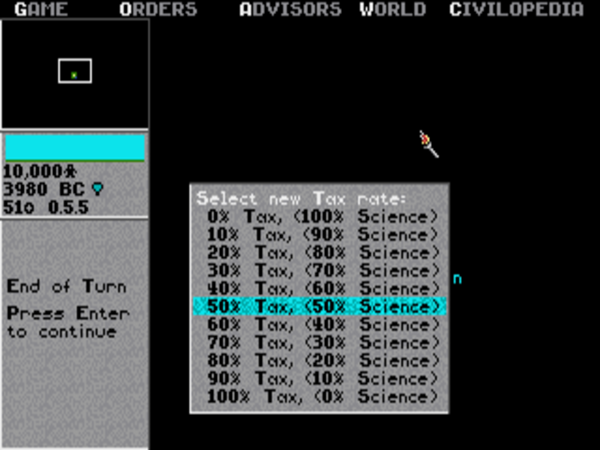Viewport: 600px width, 450px height.
Task: Choose highlighted 50% Tax, 50% Science
Action: [320, 307]
